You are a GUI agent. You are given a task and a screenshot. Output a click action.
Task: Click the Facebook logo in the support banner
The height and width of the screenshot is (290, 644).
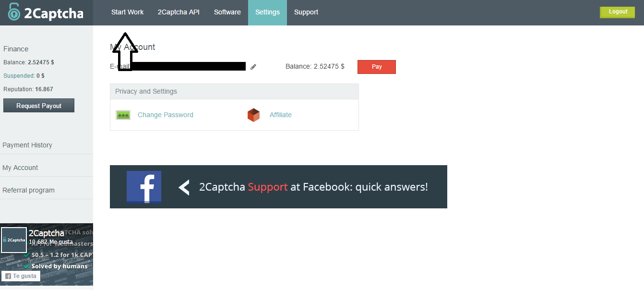click(x=144, y=187)
